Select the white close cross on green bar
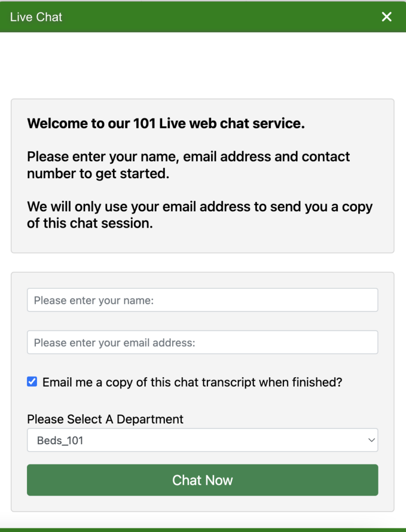406x532 pixels. tap(386, 17)
